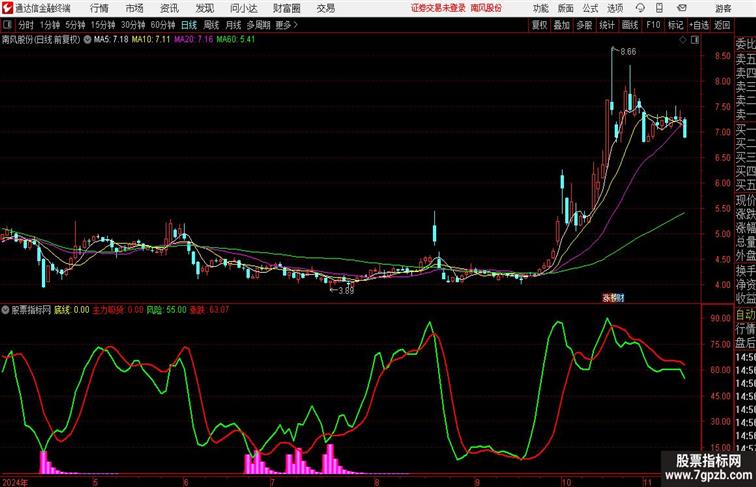756x487 pixels.
Task: Click the 南风股份 stock name in title bar
Action: pyautogui.click(x=486, y=8)
